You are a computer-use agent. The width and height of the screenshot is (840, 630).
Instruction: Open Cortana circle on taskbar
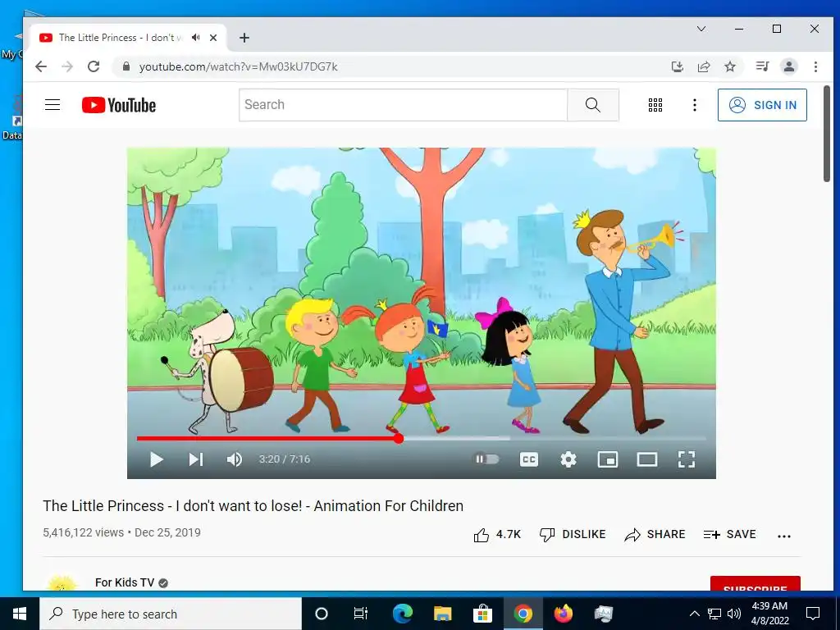pyautogui.click(x=322, y=614)
